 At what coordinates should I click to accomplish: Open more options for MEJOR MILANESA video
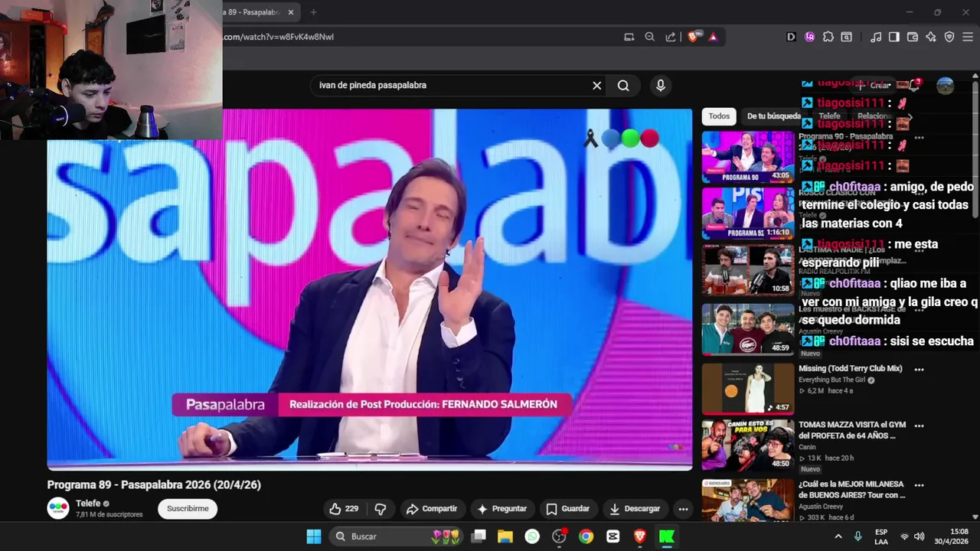(x=919, y=485)
